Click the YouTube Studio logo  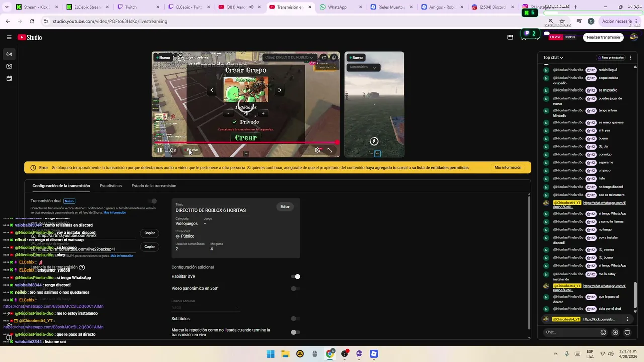pyautogui.click(x=30, y=37)
